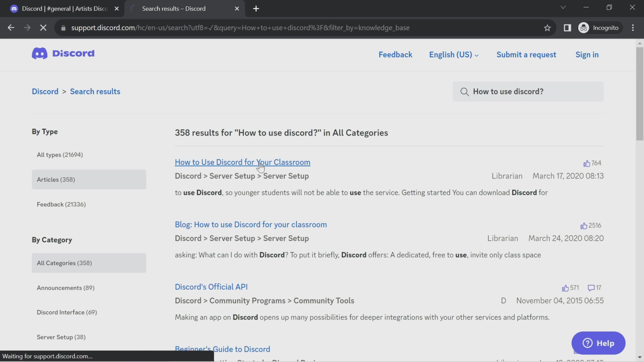Screen dimensions: 644x362
Task: Open the Chrome three-dot menu
Action: tap(633, 28)
